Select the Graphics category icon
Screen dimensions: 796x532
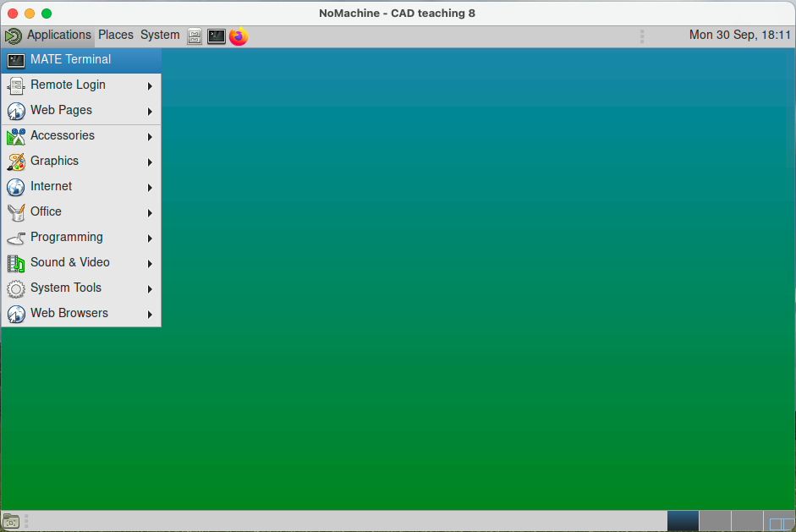pos(15,161)
